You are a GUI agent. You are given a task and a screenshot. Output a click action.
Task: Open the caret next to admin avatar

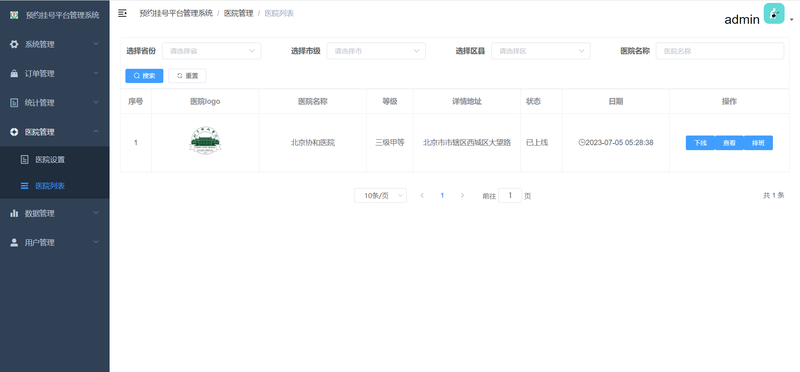coord(791,19)
